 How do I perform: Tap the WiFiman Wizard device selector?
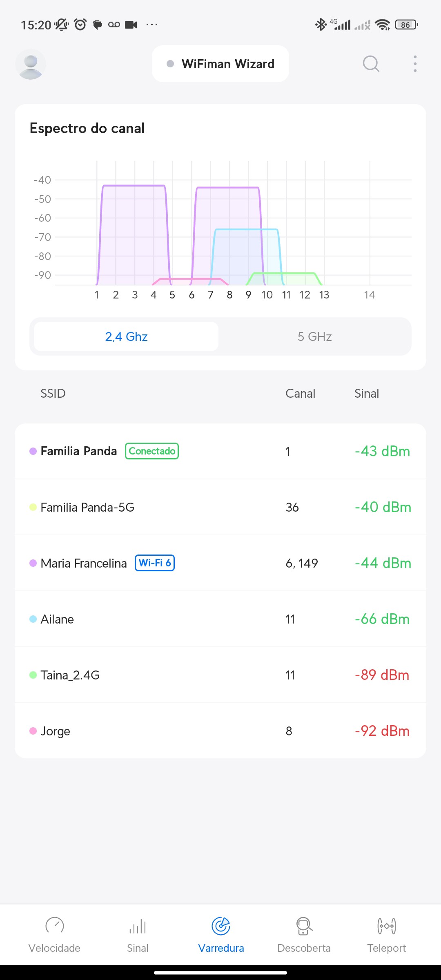pos(220,64)
